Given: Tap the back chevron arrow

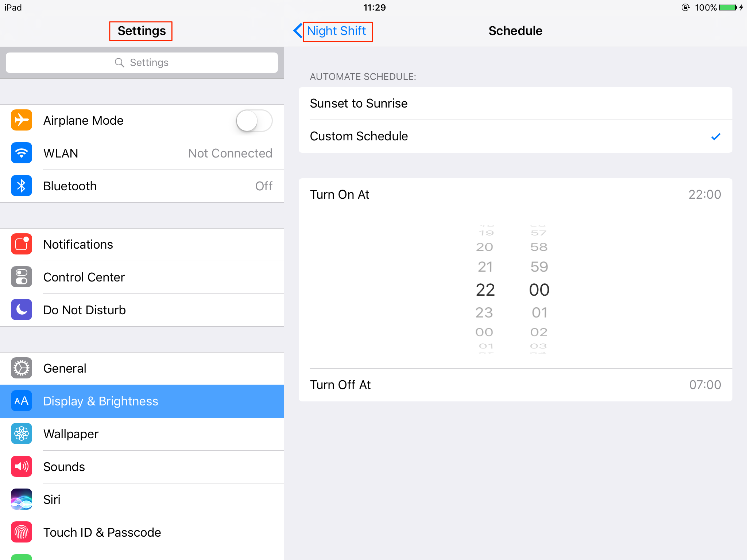Looking at the screenshot, I should (298, 31).
